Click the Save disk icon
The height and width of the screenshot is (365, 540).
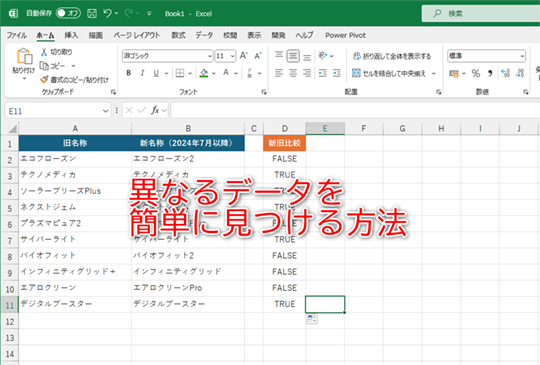click(92, 13)
